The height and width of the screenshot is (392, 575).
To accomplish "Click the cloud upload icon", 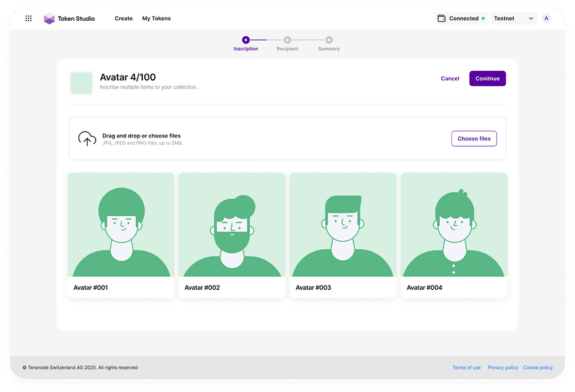I will tap(87, 138).
